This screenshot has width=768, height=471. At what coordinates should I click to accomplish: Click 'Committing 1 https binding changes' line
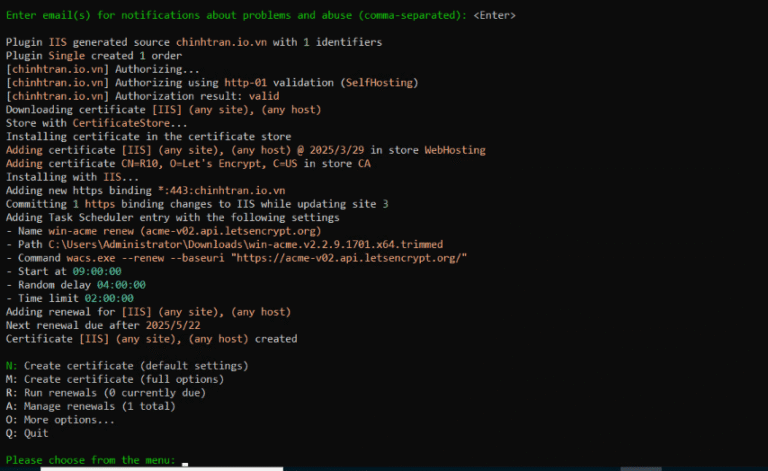197,204
